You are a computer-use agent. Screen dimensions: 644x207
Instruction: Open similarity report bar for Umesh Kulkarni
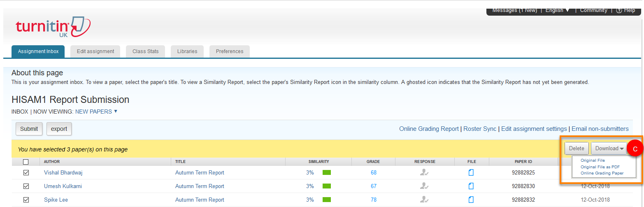(x=327, y=186)
